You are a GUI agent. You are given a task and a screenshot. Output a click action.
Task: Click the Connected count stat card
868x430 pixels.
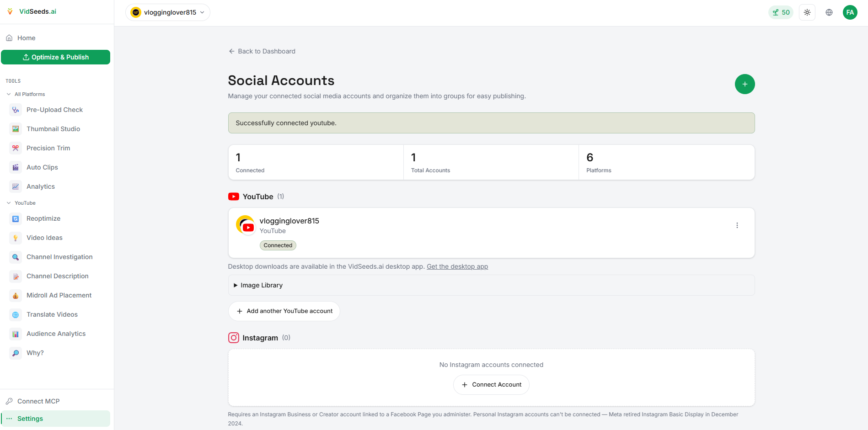316,162
